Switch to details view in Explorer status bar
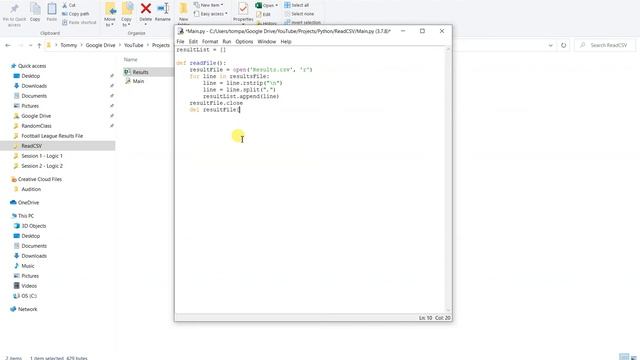The image size is (640, 360). click(624, 357)
